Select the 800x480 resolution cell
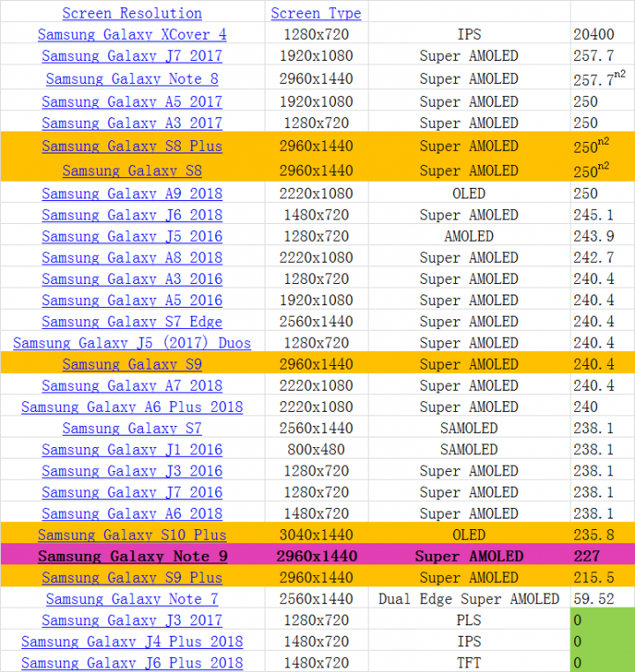This screenshot has width=635, height=672. pyautogui.click(x=317, y=450)
